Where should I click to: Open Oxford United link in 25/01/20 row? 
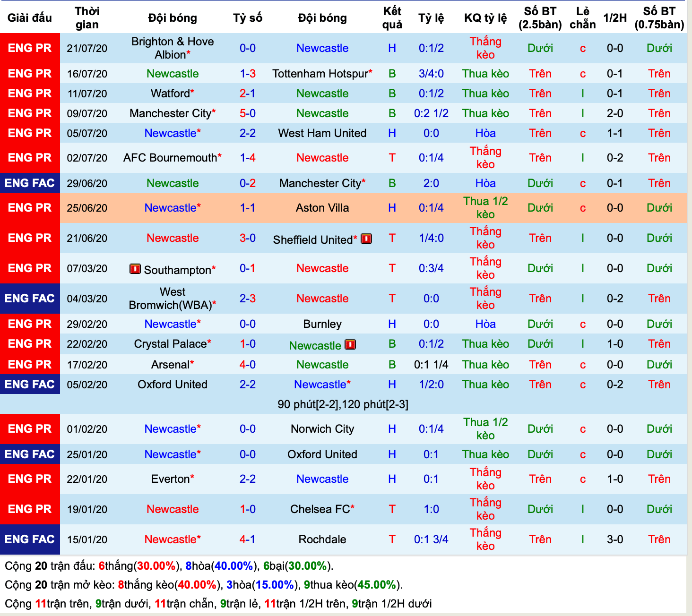(x=322, y=454)
